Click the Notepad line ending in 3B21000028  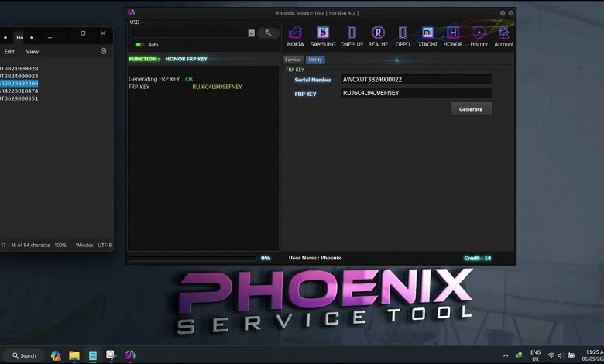[x=19, y=69]
